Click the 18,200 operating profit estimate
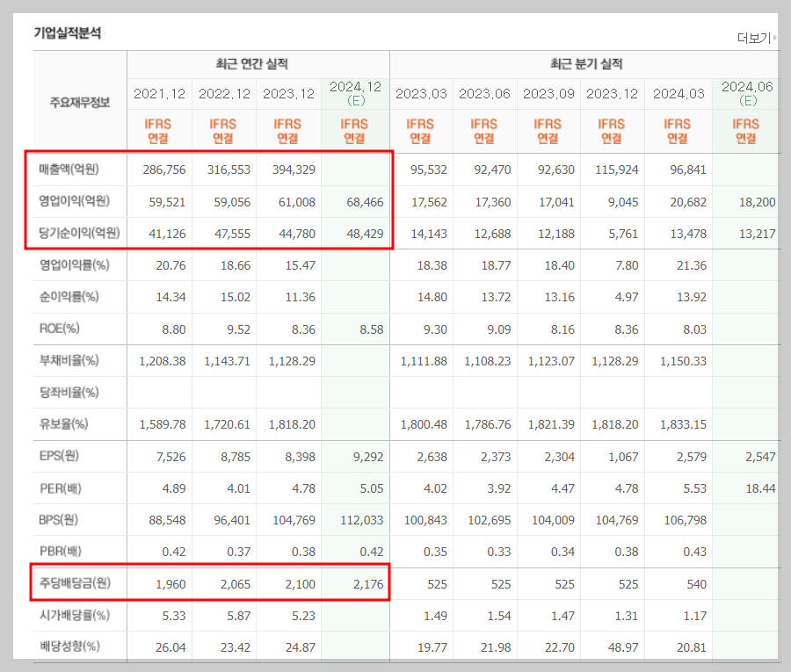Screen dimensions: 791x672 tap(758, 202)
